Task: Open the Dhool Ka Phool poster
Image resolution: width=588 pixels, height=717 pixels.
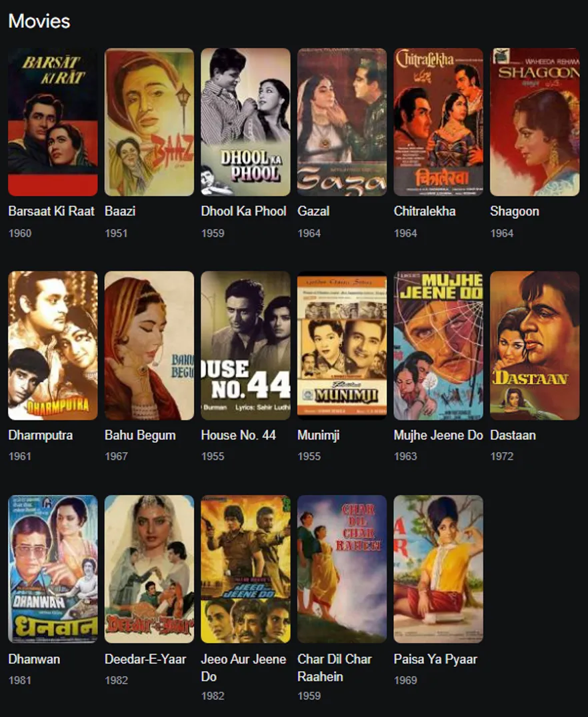Action: 245,122
